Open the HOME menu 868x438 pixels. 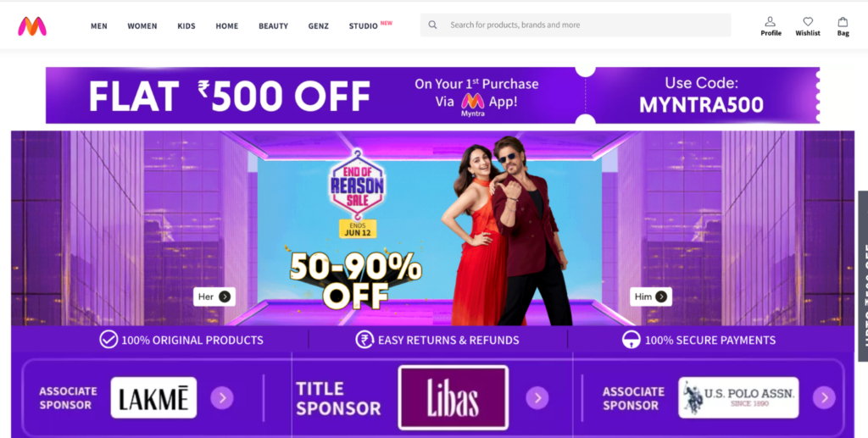pos(227,26)
